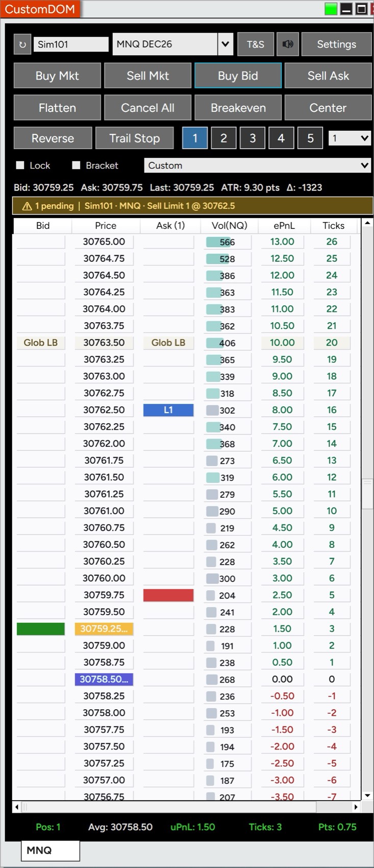Open the Custom template dropdown
The width and height of the screenshot is (374, 868).
pyautogui.click(x=258, y=165)
